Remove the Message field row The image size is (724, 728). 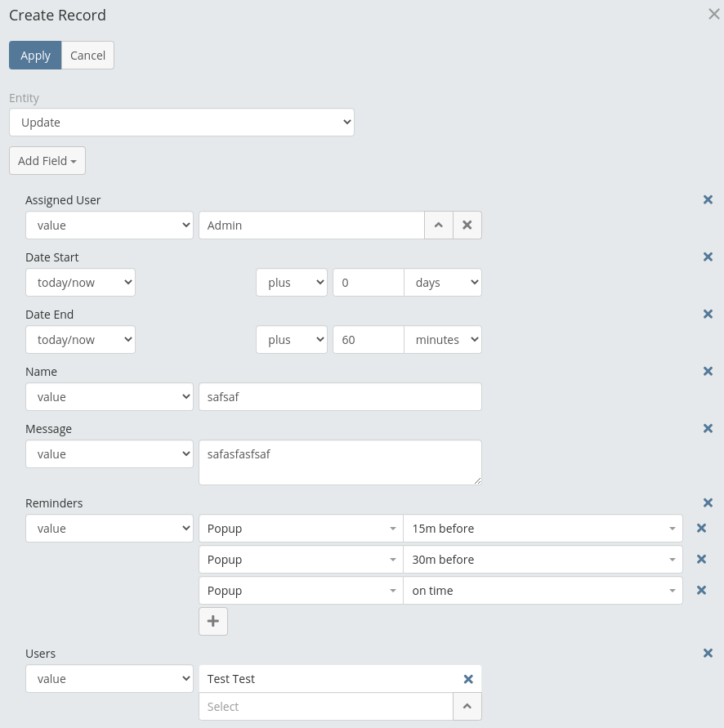click(708, 429)
